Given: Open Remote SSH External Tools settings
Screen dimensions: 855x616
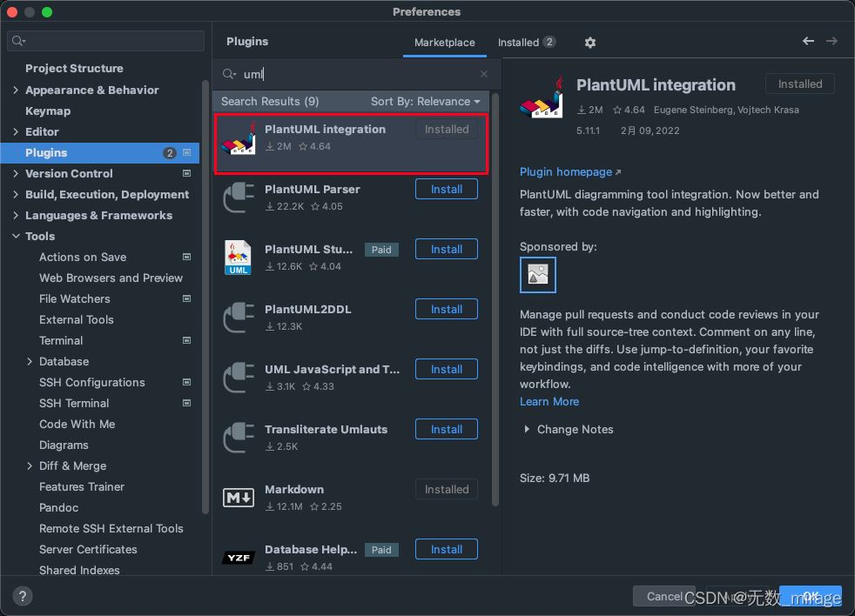Looking at the screenshot, I should coord(111,528).
